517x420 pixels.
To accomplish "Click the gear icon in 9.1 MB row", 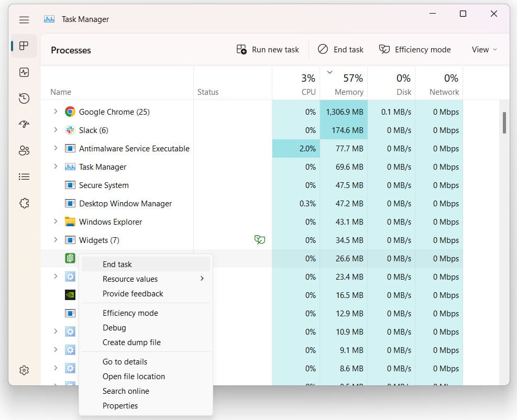I will tap(70, 350).
